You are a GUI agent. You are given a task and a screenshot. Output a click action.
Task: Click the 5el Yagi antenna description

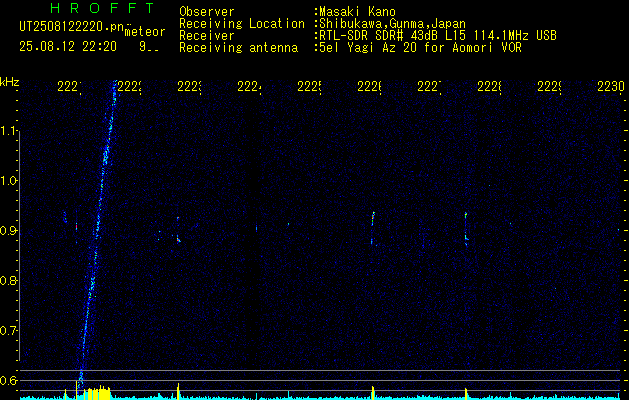point(420,48)
